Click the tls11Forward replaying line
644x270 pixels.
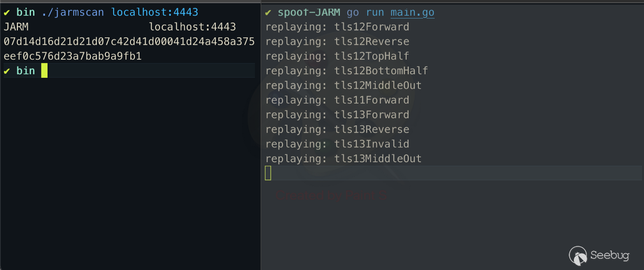pos(337,100)
